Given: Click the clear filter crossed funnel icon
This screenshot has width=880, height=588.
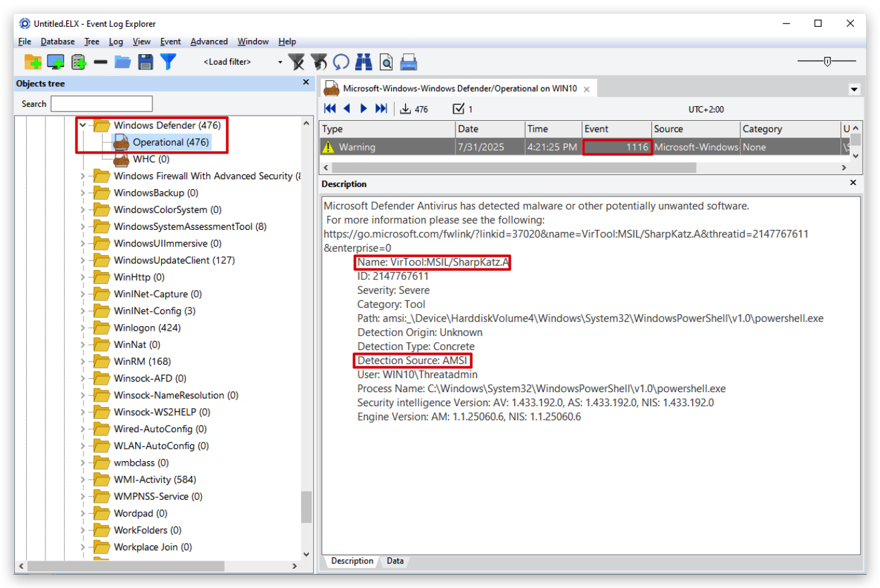Looking at the screenshot, I should click(x=296, y=62).
